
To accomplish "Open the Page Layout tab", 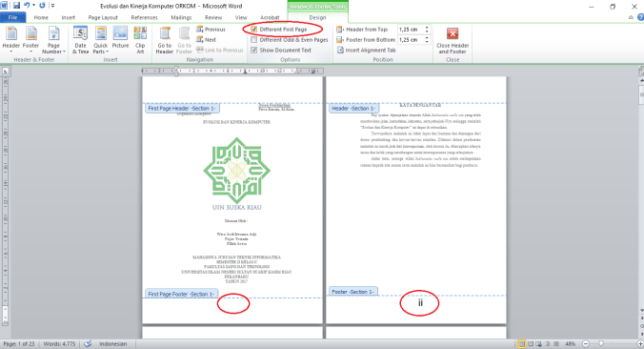I will click(103, 17).
